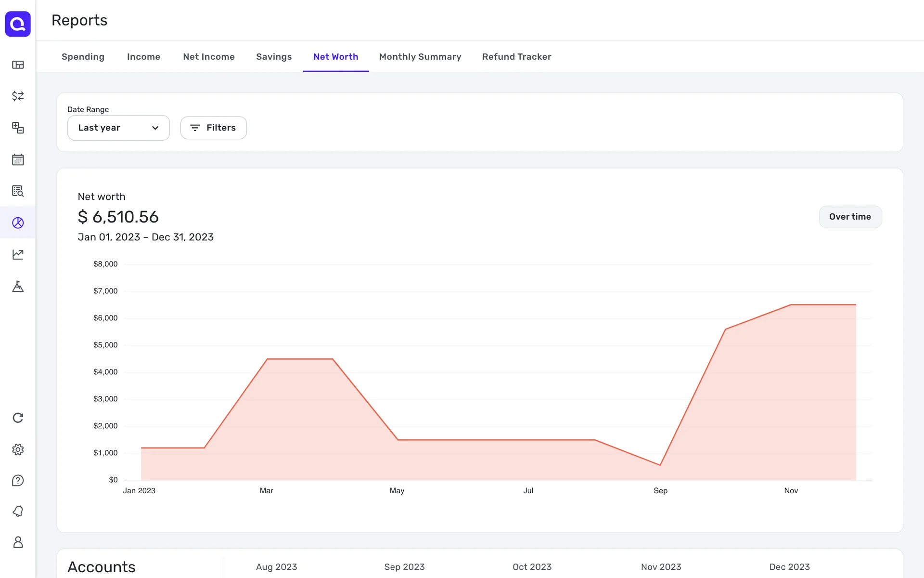Image resolution: width=924 pixels, height=578 pixels.
Task: Open the help question mark icon
Action: coord(18,480)
